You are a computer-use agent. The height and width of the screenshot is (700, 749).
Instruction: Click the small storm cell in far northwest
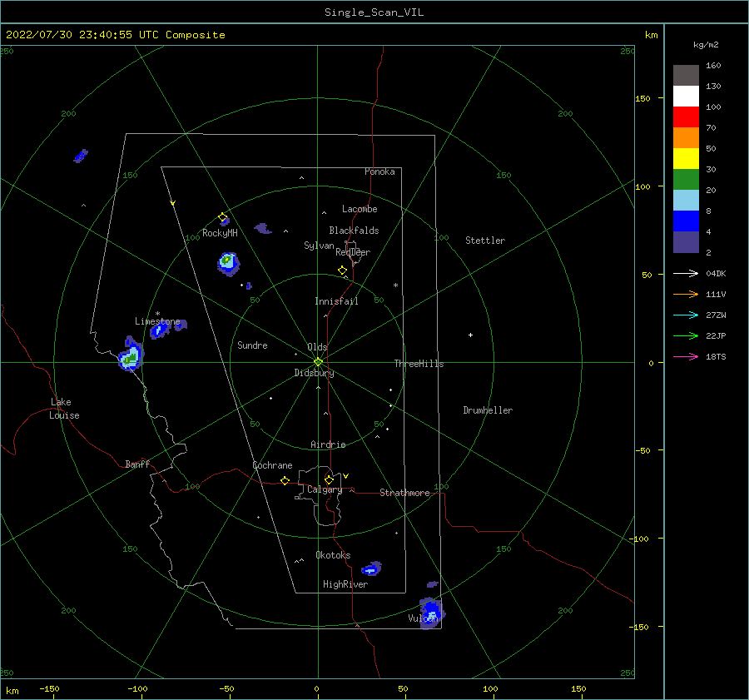pos(81,156)
